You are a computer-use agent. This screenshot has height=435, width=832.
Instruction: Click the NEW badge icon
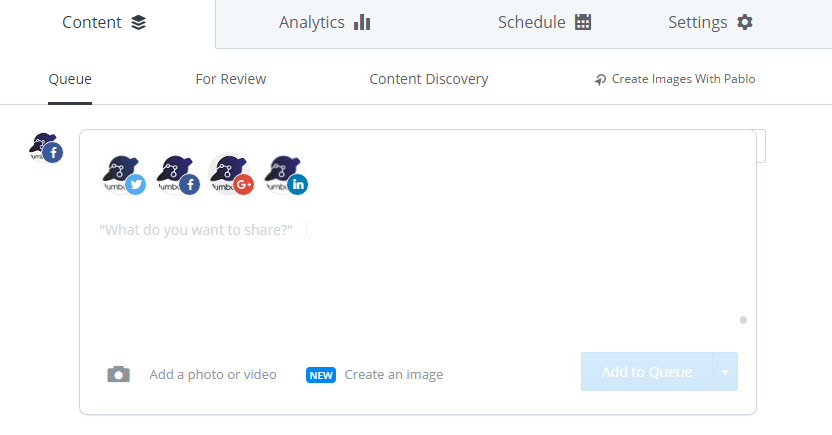pyautogui.click(x=321, y=375)
